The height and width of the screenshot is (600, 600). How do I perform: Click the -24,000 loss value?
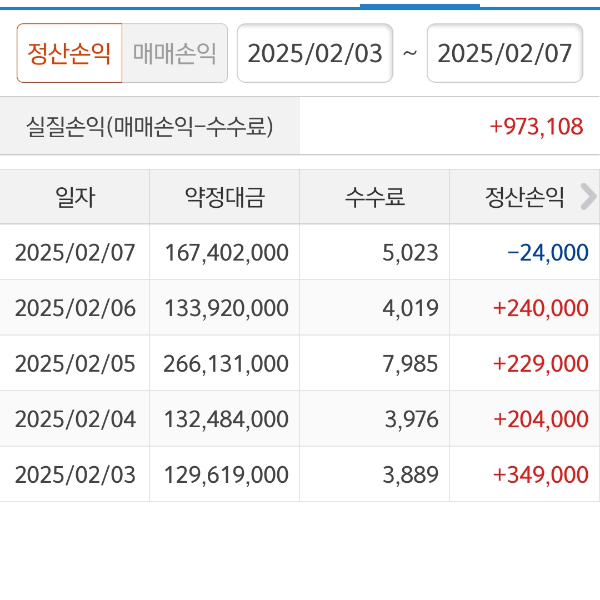pos(548,252)
